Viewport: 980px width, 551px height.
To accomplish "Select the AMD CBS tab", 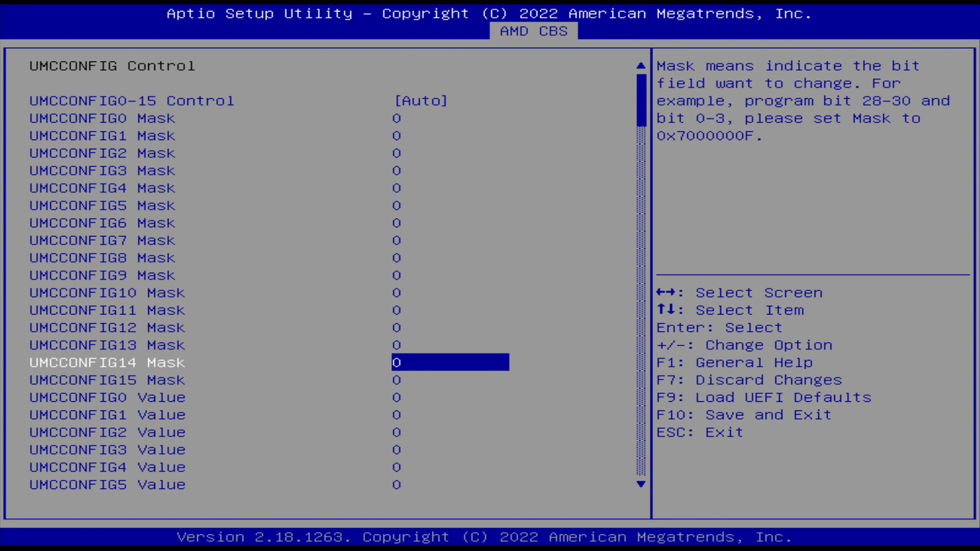I will pos(533,31).
